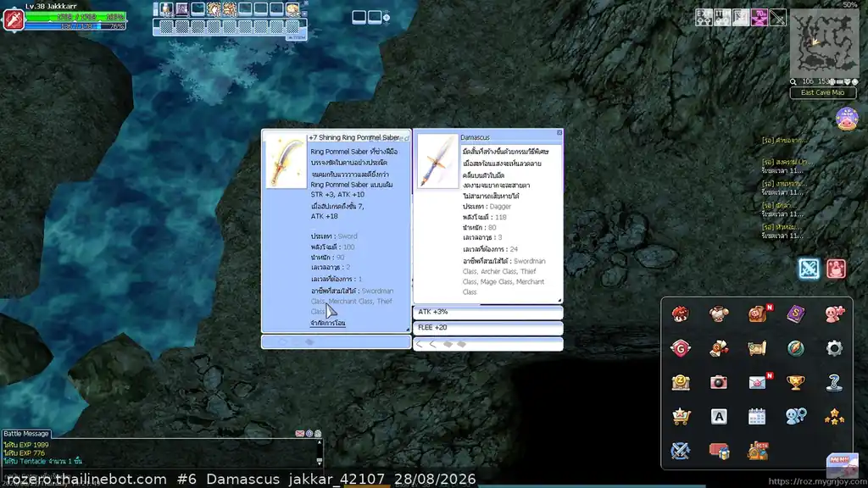Expand the hotbar arrow below last slot

click(x=305, y=14)
